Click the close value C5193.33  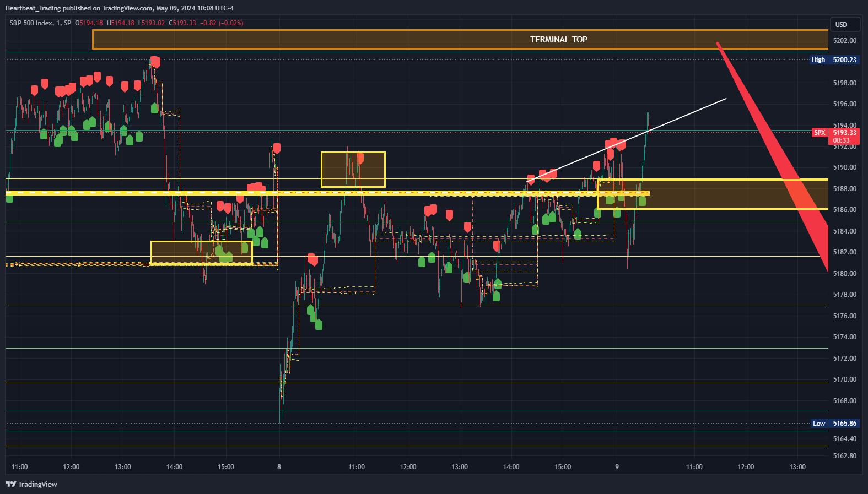(x=182, y=23)
